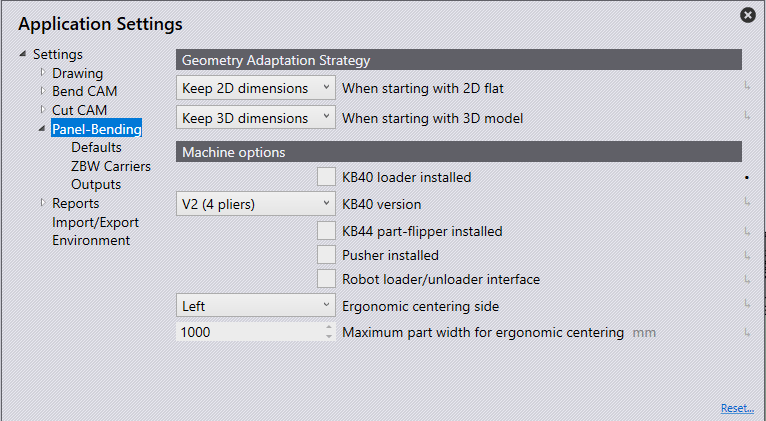Select Import/Export in the settings tree
This screenshot has width=766, height=421.
click(x=95, y=222)
